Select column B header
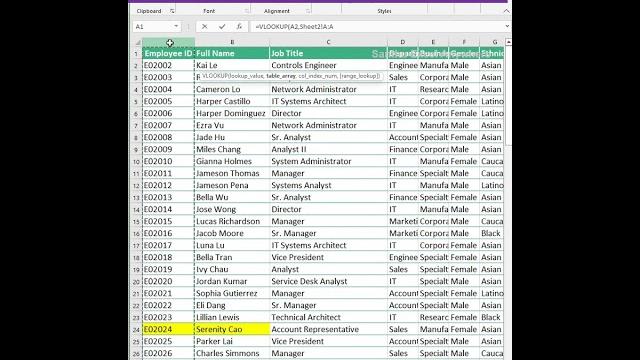Screen dimensions: 640x360 [232, 42]
